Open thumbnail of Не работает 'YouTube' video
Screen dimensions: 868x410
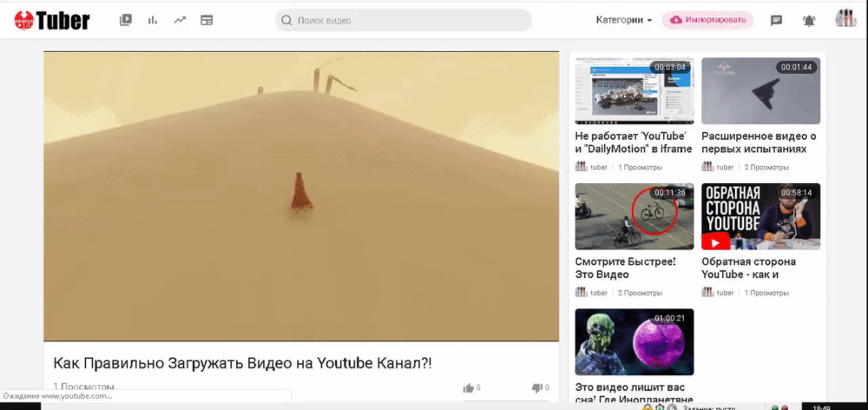tap(635, 91)
